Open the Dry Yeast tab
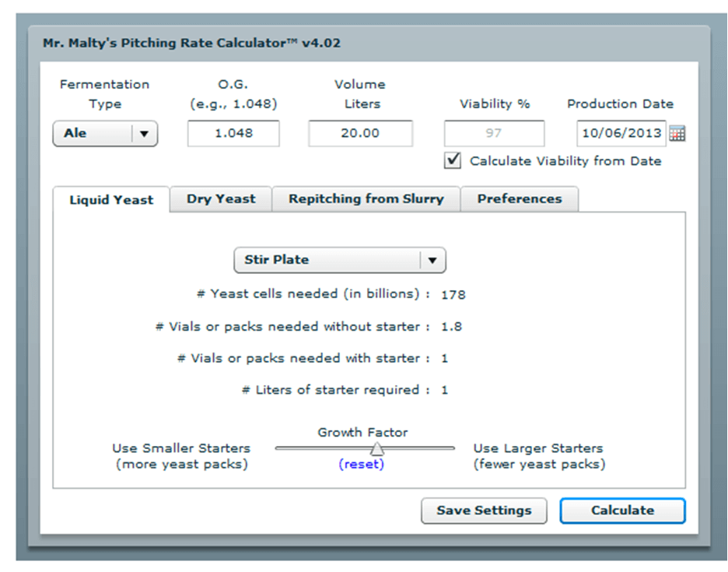Screen dimensions: 728x572 pyautogui.click(x=221, y=199)
